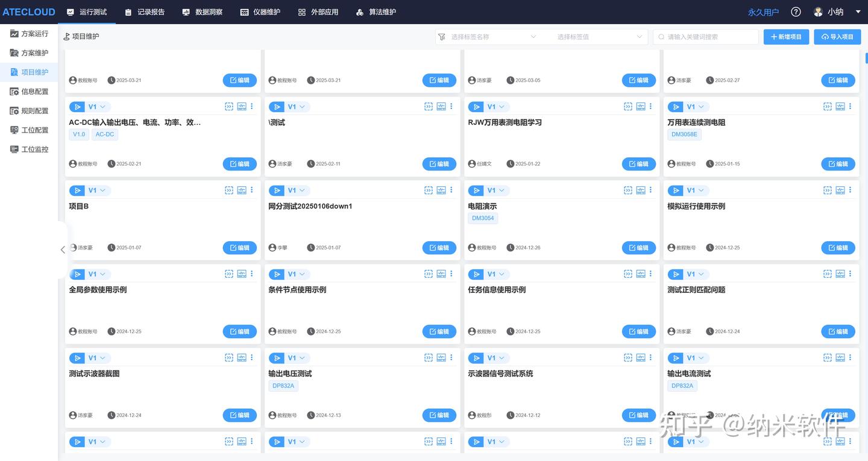Type in the 请输入关键词搜索 search field
Image resolution: width=868 pixels, height=461 pixels.
pyautogui.click(x=705, y=37)
